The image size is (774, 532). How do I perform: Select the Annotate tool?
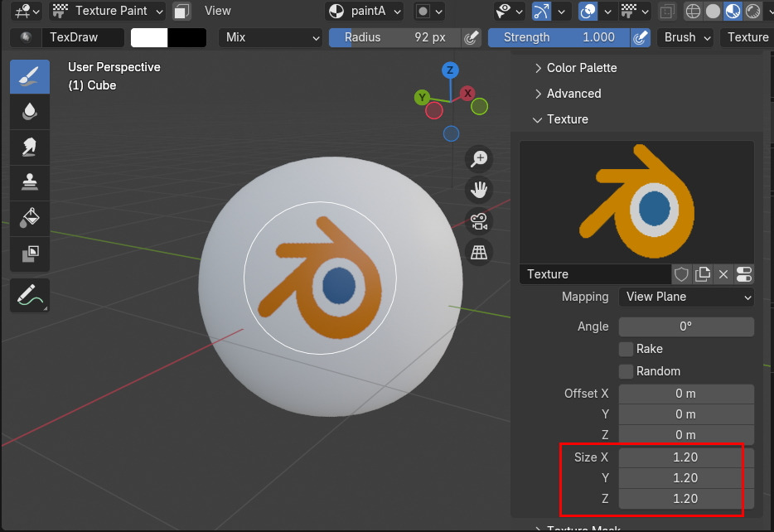coord(30,295)
